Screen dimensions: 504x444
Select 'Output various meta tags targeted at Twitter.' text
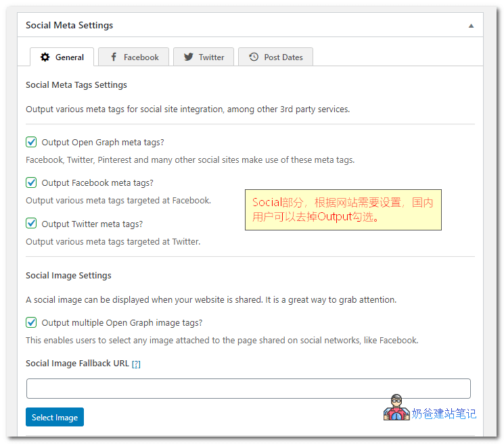click(x=113, y=241)
